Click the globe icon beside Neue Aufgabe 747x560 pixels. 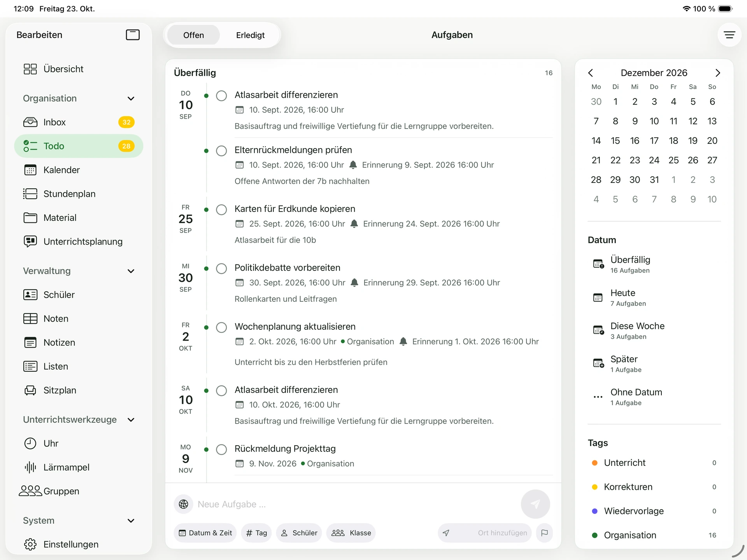[x=184, y=504]
